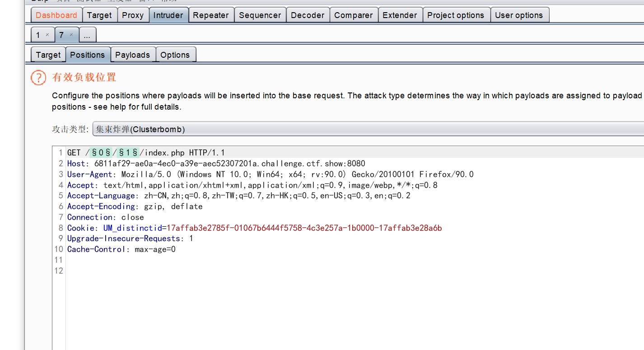Viewport: 644px width, 350px height.
Task: Click the 有效负载位置 heading
Action: pos(84,78)
